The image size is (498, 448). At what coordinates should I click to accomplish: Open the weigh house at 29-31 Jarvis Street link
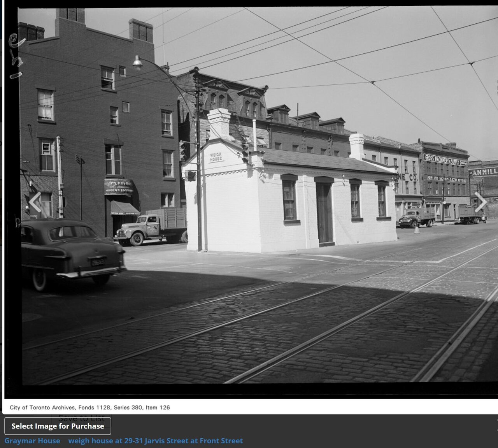pyautogui.click(x=155, y=441)
